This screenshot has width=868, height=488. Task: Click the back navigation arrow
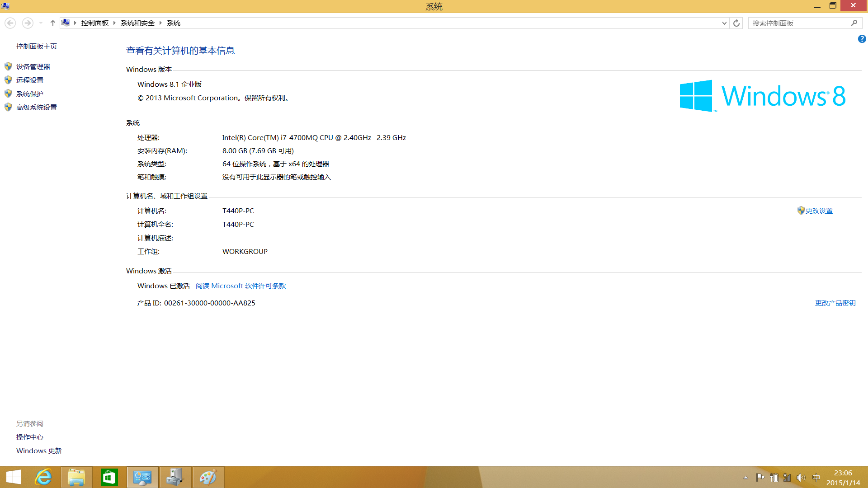[10, 23]
